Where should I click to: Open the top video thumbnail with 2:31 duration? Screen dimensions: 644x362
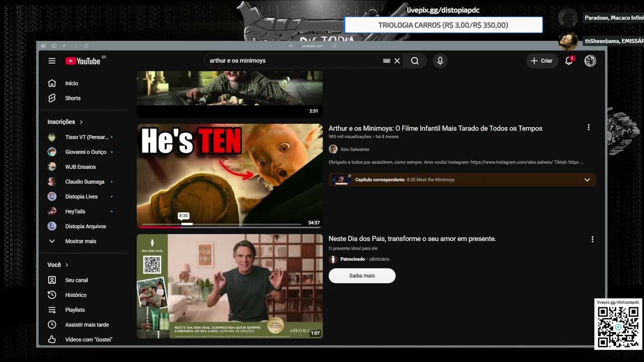click(x=230, y=94)
